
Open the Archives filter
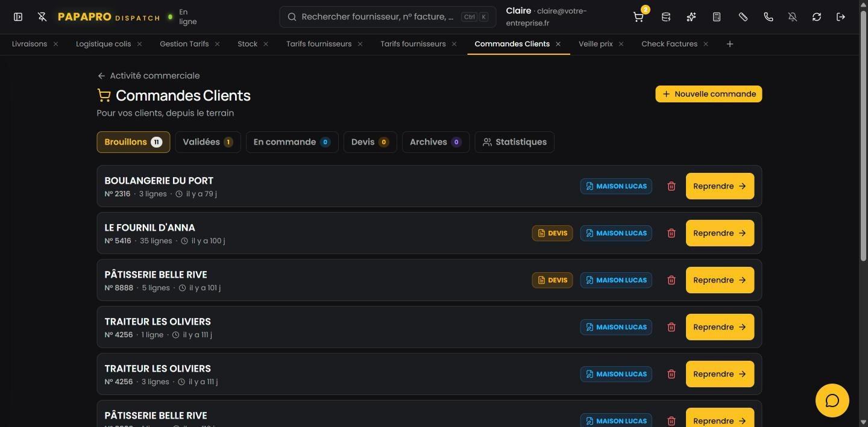click(436, 142)
